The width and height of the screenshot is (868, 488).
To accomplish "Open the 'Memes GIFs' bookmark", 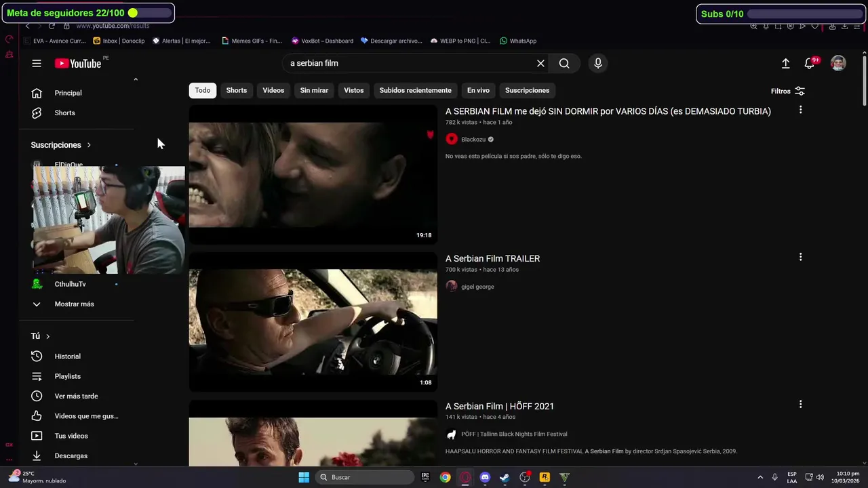I will coord(252,41).
